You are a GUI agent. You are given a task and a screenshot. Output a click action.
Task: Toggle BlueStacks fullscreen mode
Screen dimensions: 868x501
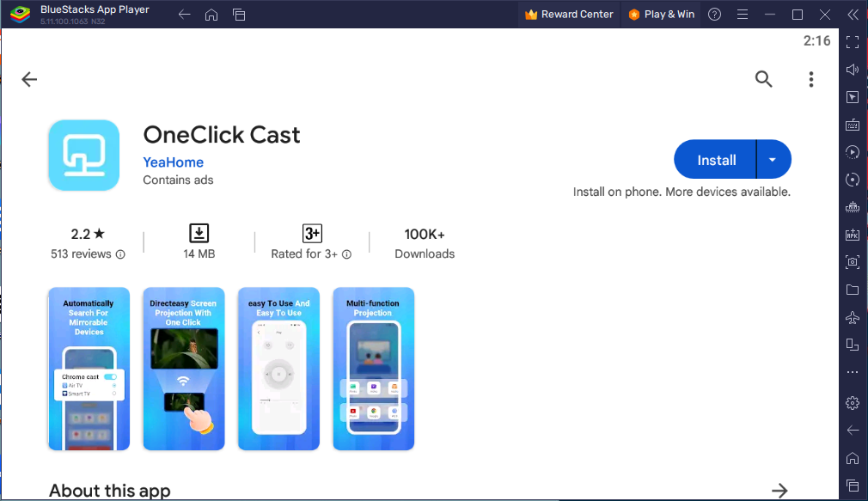point(853,42)
